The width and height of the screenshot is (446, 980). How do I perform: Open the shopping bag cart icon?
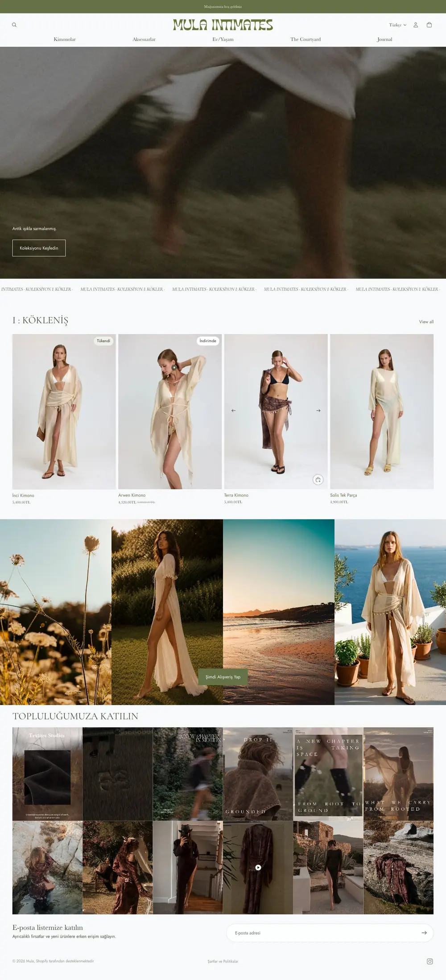click(429, 25)
